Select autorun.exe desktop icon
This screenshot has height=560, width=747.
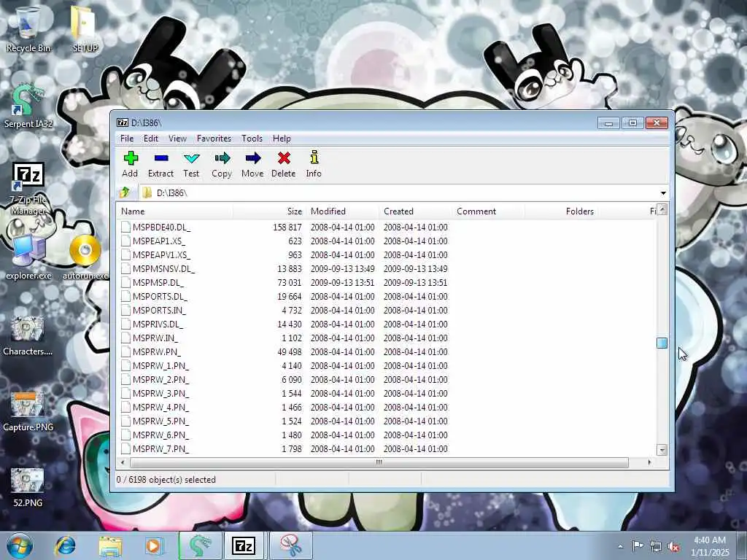click(x=86, y=257)
